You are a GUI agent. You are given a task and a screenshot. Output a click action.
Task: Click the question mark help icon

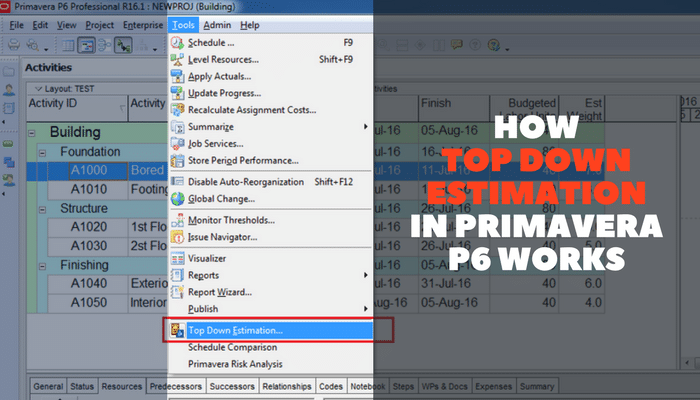475,45
